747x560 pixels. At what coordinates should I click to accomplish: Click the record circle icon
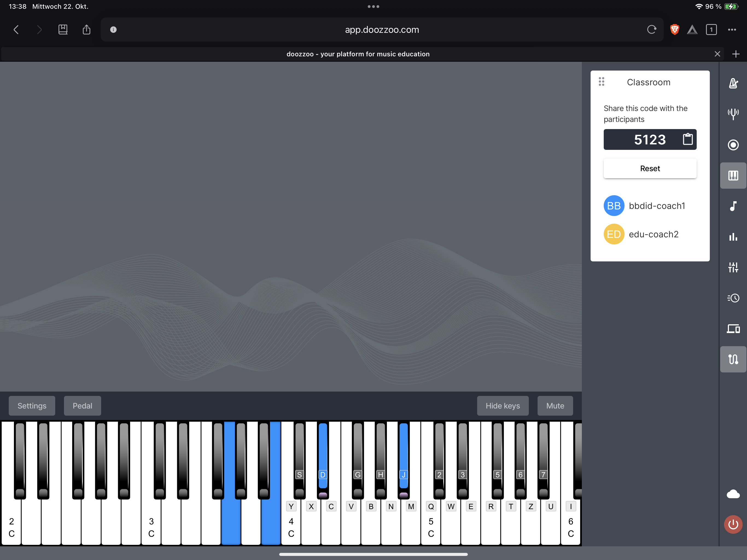point(733,145)
